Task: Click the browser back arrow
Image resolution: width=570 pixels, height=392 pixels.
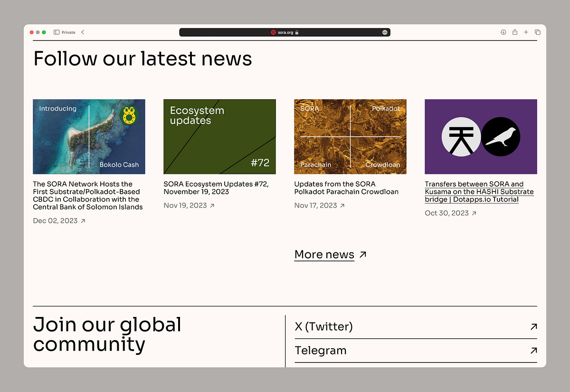Action: click(83, 32)
